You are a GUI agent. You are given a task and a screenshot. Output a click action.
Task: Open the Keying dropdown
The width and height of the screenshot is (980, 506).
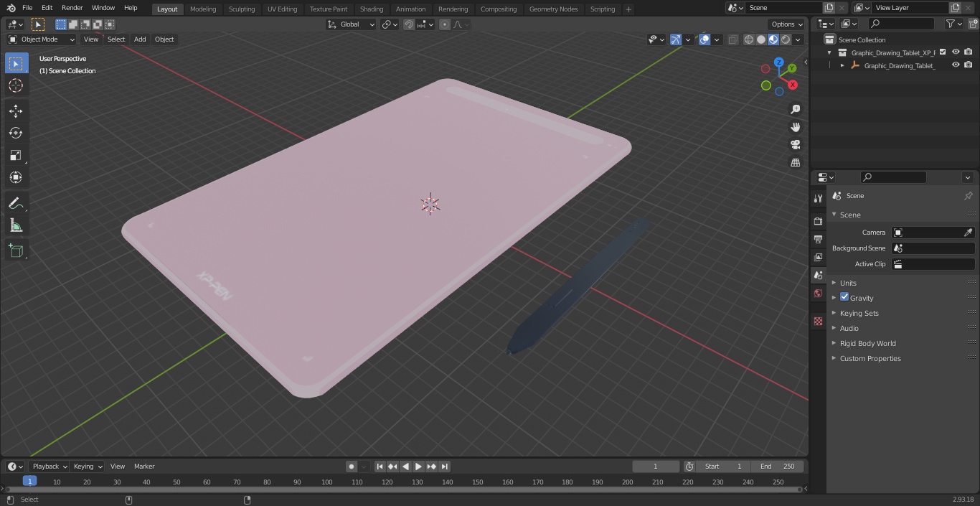88,467
